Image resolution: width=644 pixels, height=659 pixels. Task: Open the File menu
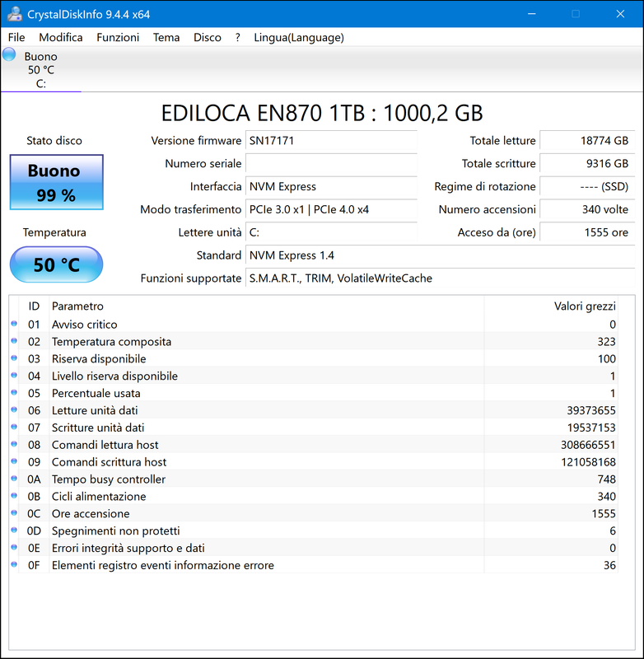(16, 37)
